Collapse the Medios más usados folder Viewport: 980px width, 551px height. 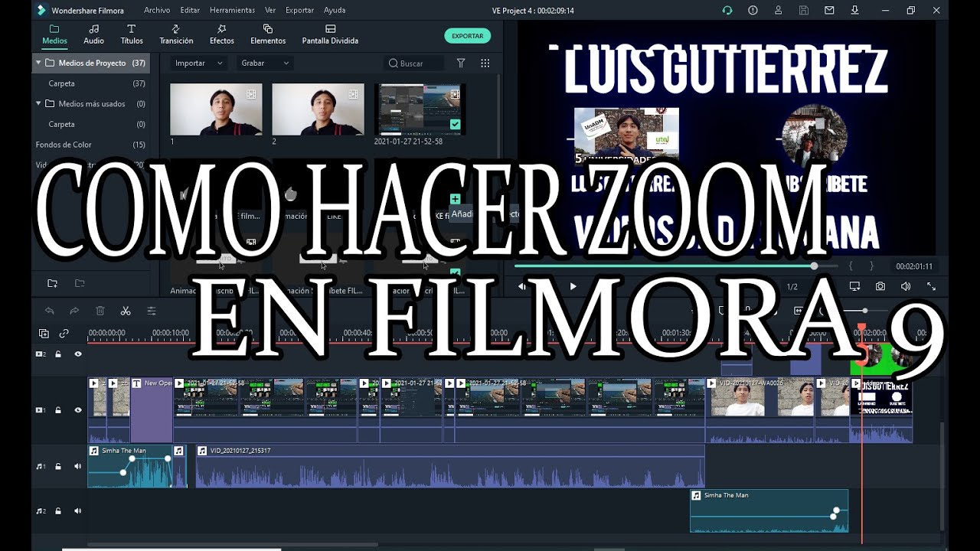click(38, 103)
